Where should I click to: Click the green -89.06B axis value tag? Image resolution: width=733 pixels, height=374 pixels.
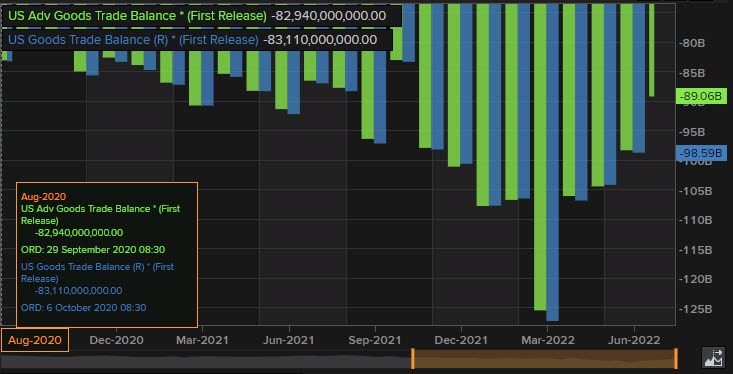701,96
